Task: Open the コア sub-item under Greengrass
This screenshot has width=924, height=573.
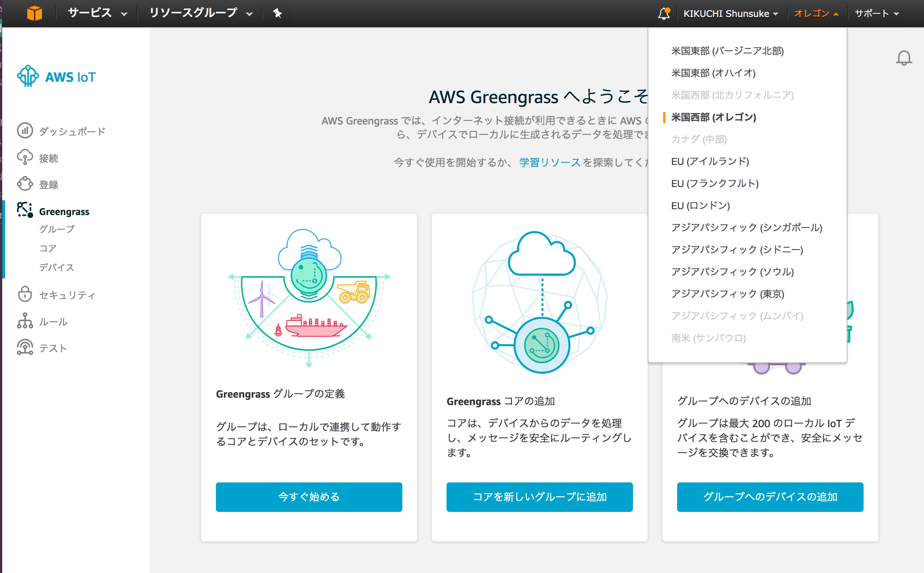Action: (48, 248)
